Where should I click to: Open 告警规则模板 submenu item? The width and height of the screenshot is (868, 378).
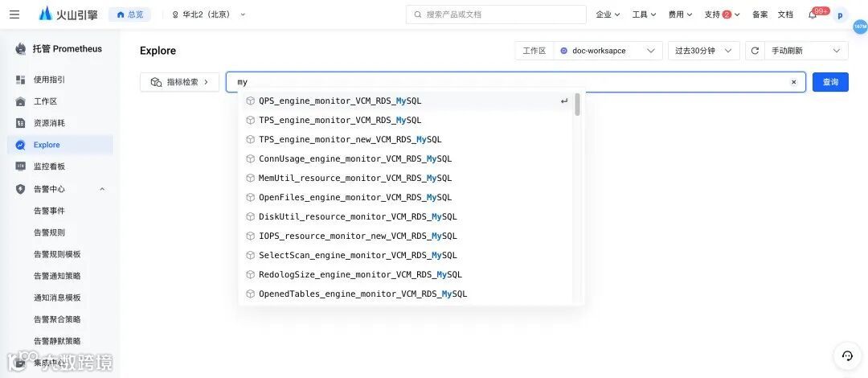[57, 254]
